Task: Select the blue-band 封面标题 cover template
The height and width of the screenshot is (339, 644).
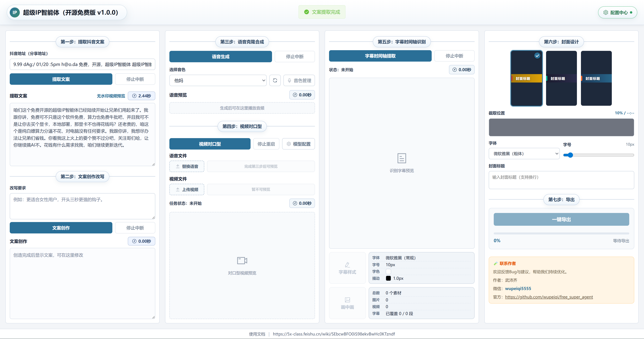Action: (x=596, y=78)
